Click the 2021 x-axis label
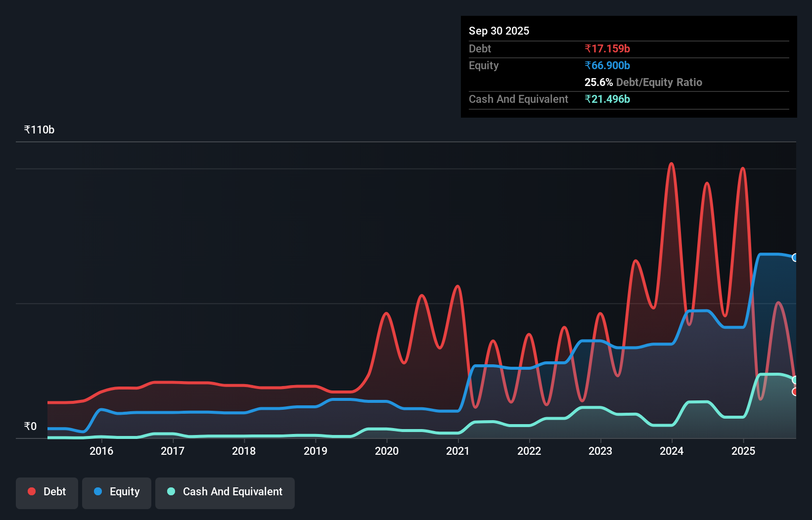 [x=458, y=451]
